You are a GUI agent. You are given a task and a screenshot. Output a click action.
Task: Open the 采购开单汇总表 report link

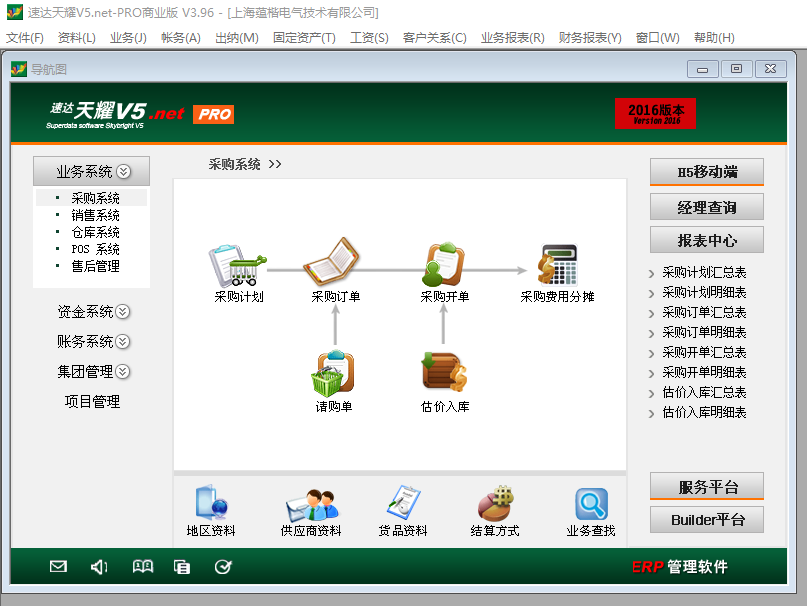click(x=704, y=352)
